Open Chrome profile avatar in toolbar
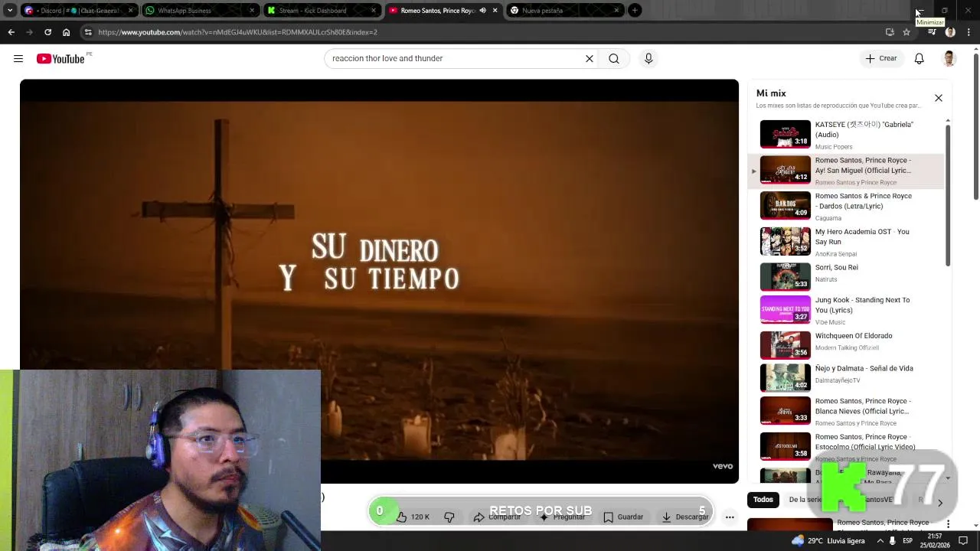 (x=950, y=32)
